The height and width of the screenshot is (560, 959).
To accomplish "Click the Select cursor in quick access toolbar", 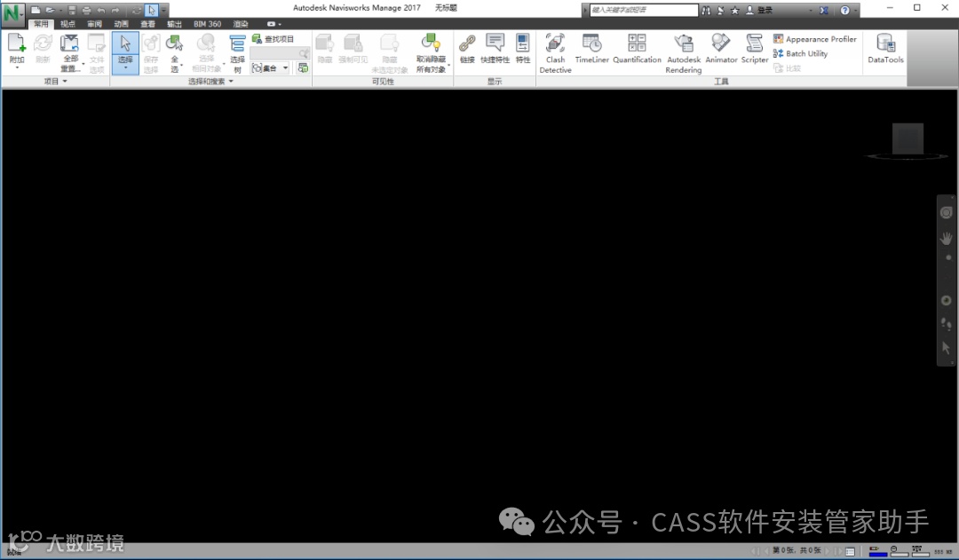I will 151,11.
